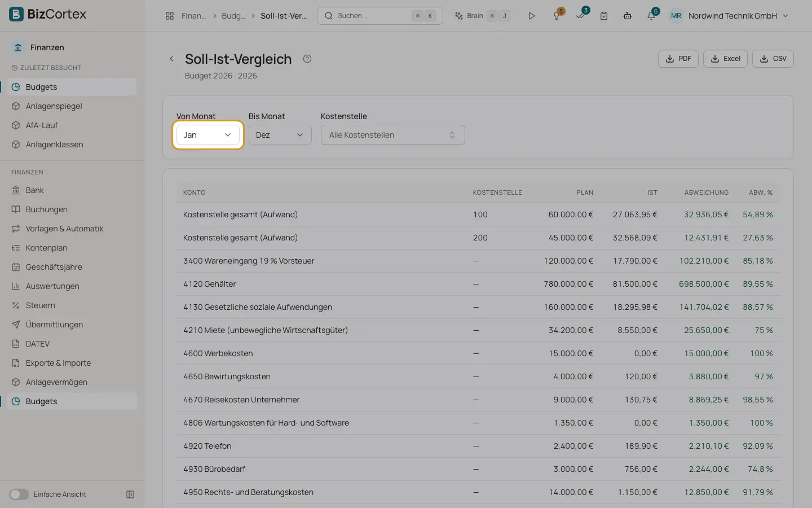Open Exporte & Importe in sidebar

(x=72, y=363)
